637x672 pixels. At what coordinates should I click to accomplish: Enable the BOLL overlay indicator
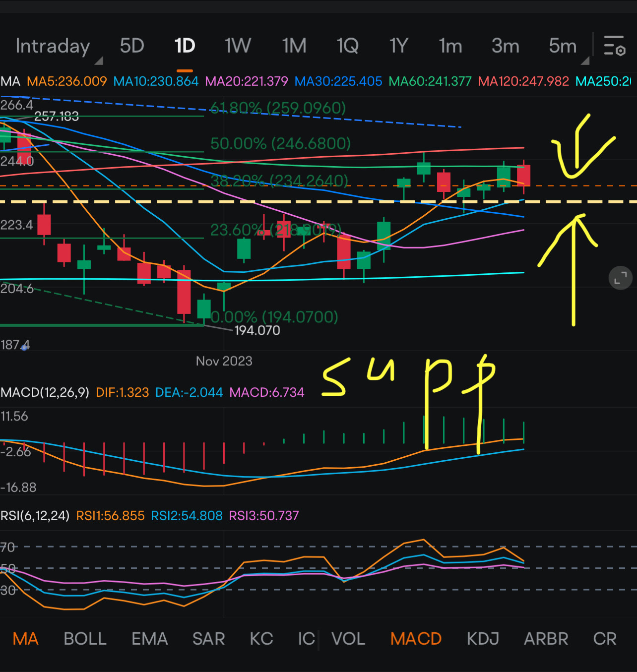tap(85, 639)
